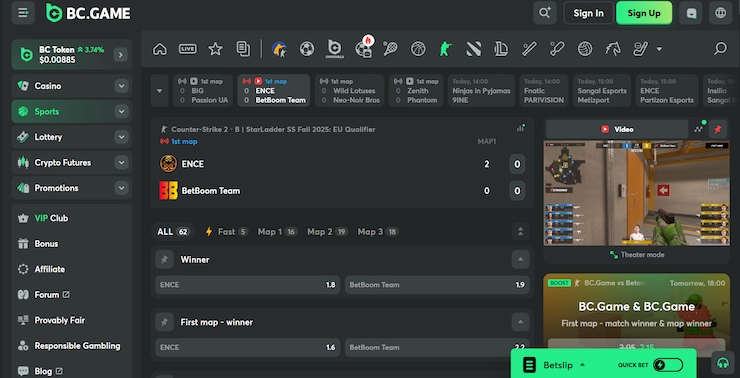This screenshot has width=740, height=378.
Task: Collapse the First map - winner market
Action: tap(520, 322)
